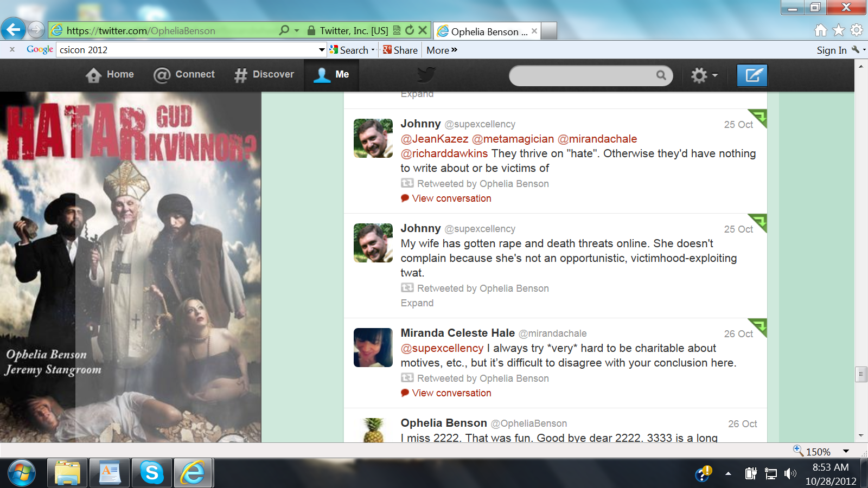Click the browser home icon

tap(821, 30)
